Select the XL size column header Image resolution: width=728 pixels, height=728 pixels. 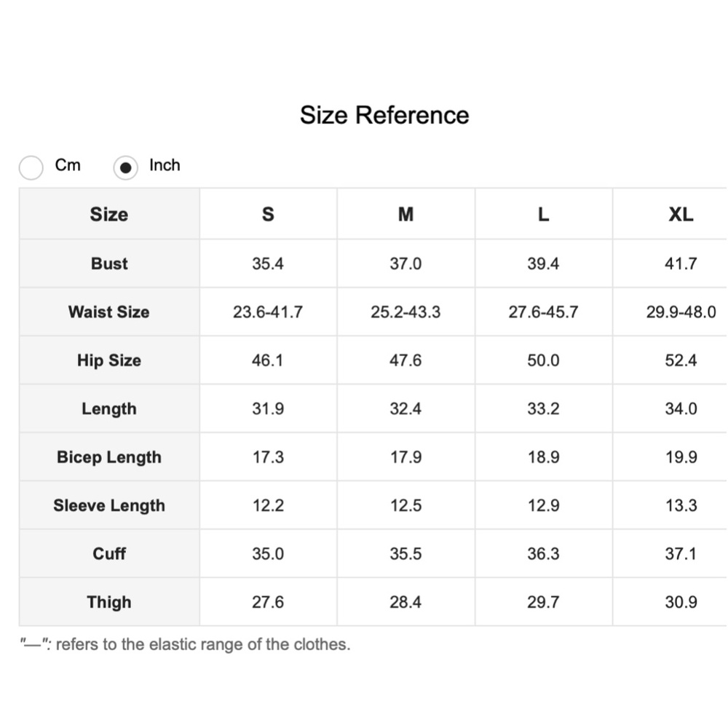tap(681, 214)
